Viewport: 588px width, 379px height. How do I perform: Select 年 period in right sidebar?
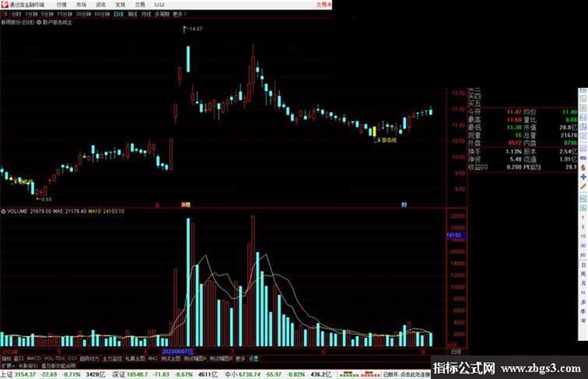pos(583,321)
